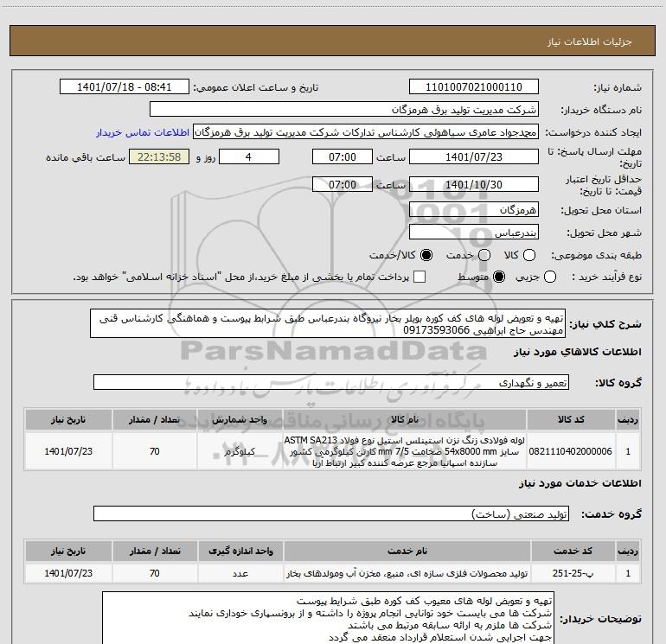Click the buyer organization name field
Image resolution: width=666 pixels, height=644 pixels.
(x=344, y=110)
